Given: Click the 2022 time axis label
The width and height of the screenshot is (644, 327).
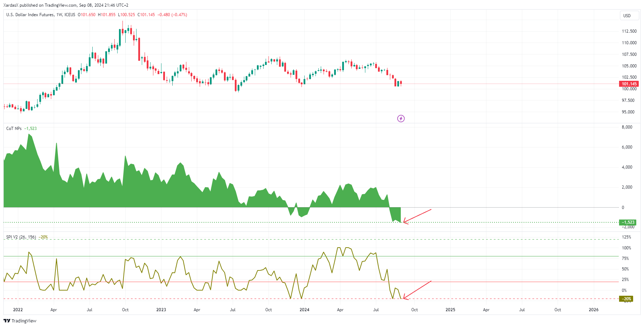Looking at the screenshot, I should pyautogui.click(x=18, y=310).
